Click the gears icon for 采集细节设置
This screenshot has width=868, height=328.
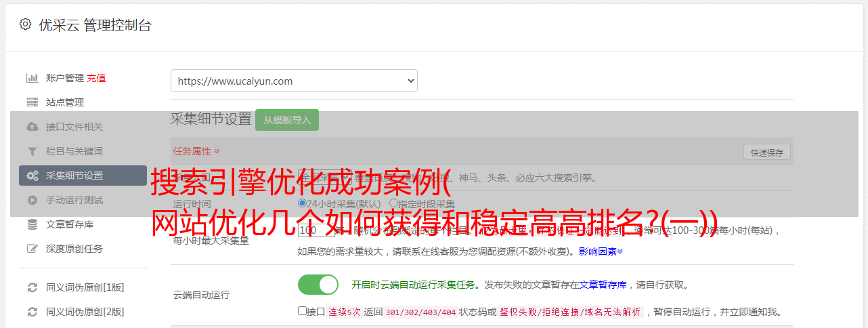[32, 176]
